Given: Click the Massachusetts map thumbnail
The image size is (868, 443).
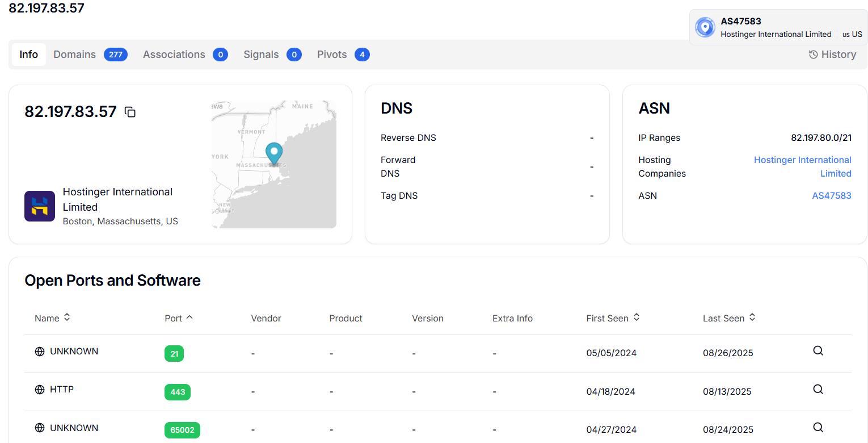Looking at the screenshot, I should point(274,165).
